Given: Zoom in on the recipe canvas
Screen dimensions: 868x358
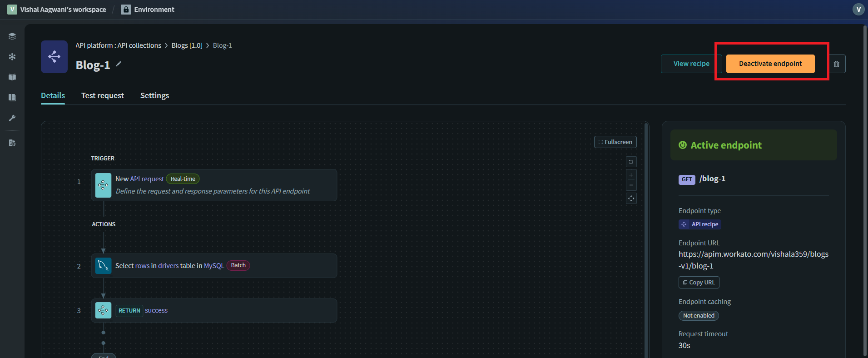Looking at the screenshot, I should coord(631,175).
